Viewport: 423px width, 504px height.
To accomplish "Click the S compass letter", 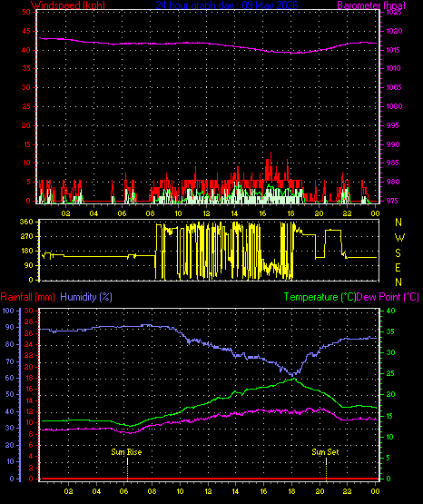I will pyautogui.click(x=398, y=253).
